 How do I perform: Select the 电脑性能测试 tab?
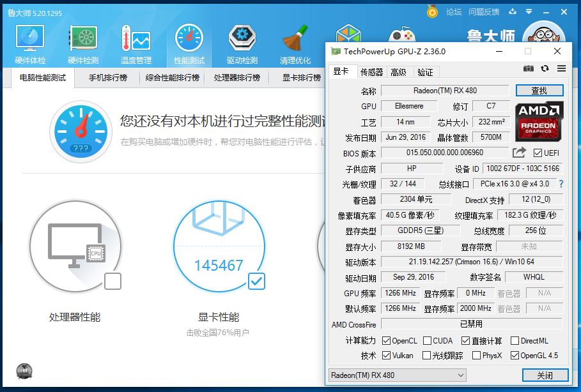(x=43, y=78)
